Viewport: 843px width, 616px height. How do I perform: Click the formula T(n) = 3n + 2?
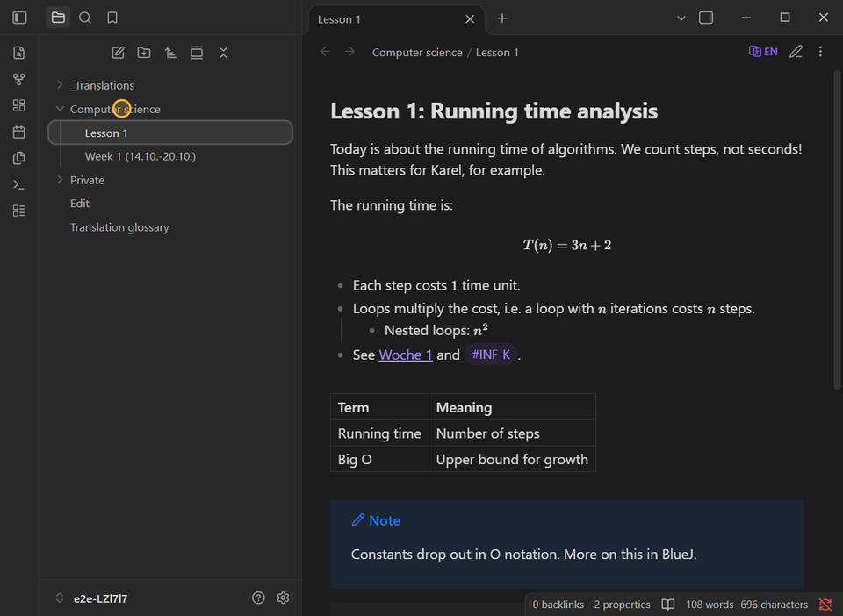point(567,245)
